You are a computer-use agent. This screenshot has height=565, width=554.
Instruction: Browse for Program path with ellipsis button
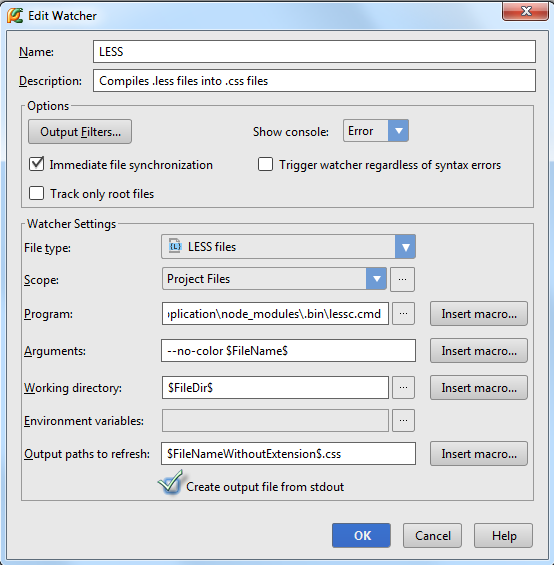tap(403, 314)
